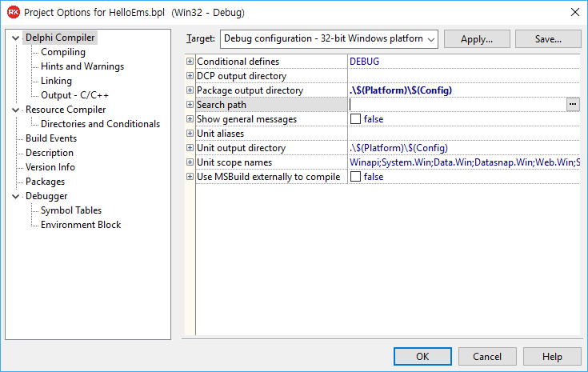588x372 pixels.
Task: Click the empty Unit aliases value field
Action: coord(464,134)
